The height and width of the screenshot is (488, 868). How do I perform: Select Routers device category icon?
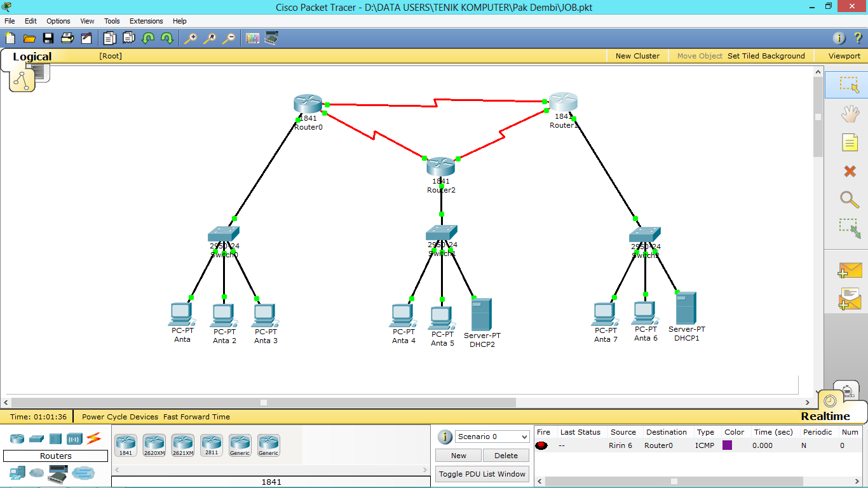[x=17, y=438]
